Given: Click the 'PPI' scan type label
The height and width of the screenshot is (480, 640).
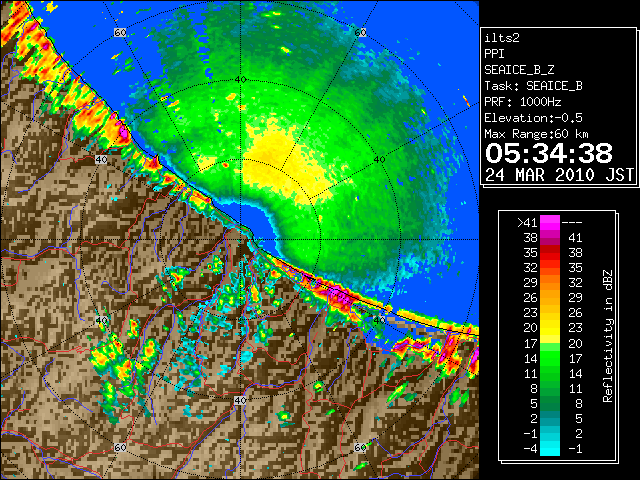Looking at the screenshot, I should [x=494, y=54].
